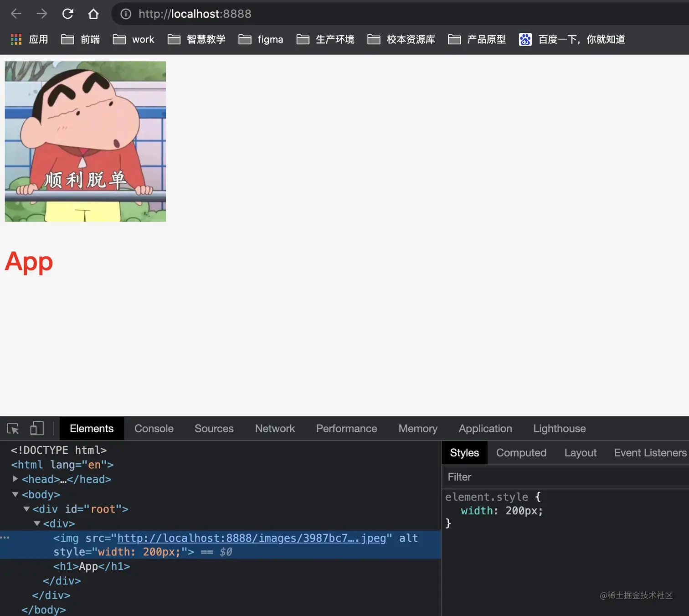Select the Styles pane tab
The width and height of the screenshot is (689, 616).
pyautogui.click(x=464, y=453)
